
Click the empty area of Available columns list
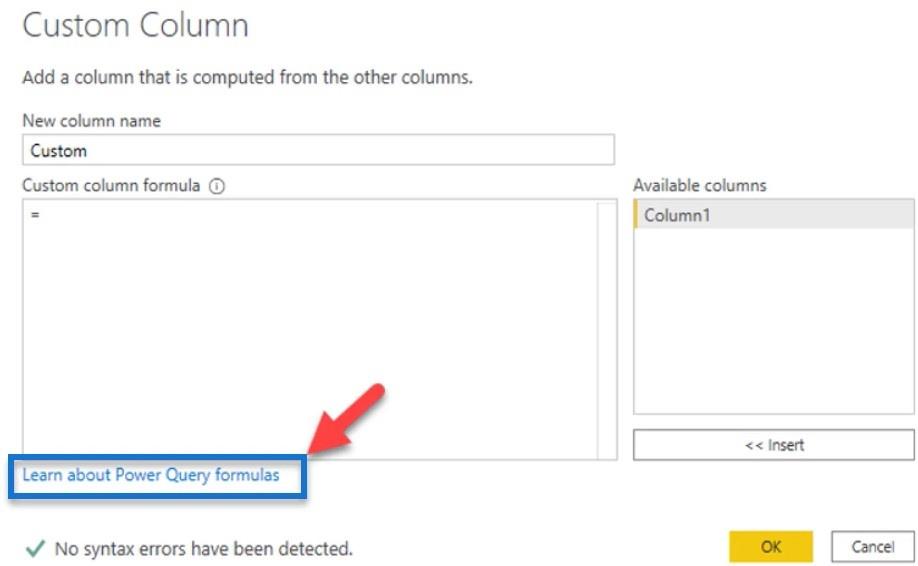coord(773,321)
